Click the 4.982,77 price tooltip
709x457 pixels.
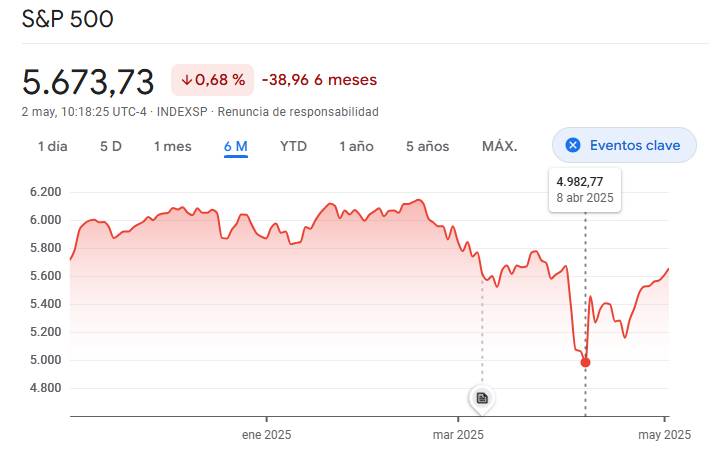[x=585, y=187]
